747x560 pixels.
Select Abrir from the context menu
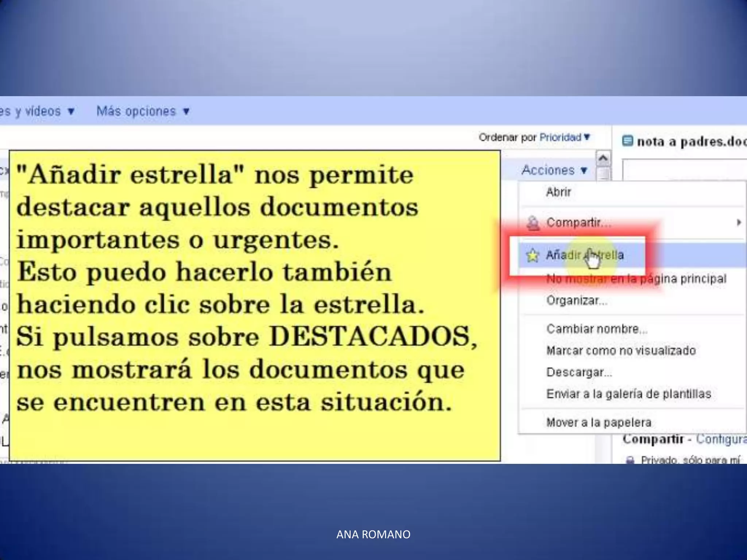click(558, 192)
